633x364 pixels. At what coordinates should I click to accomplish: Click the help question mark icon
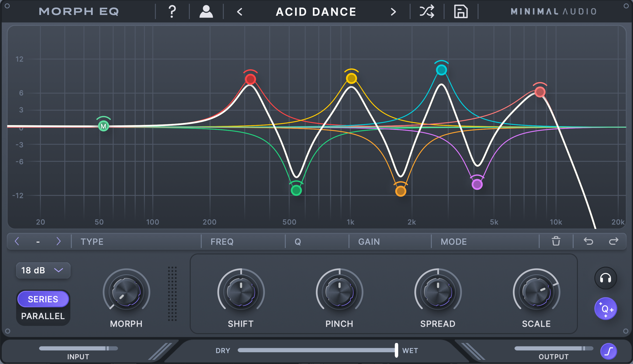tap(172, 11)
